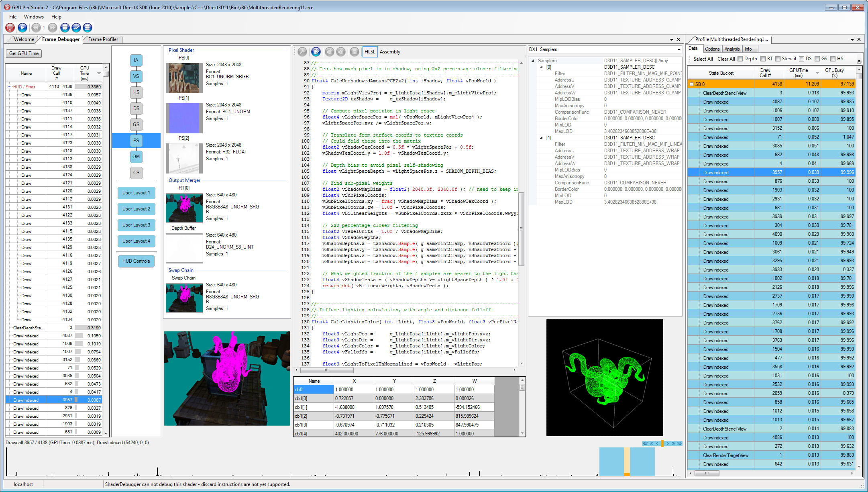Collapse the SB 0 state bucket
868x492 pixels.
[692, 84]
